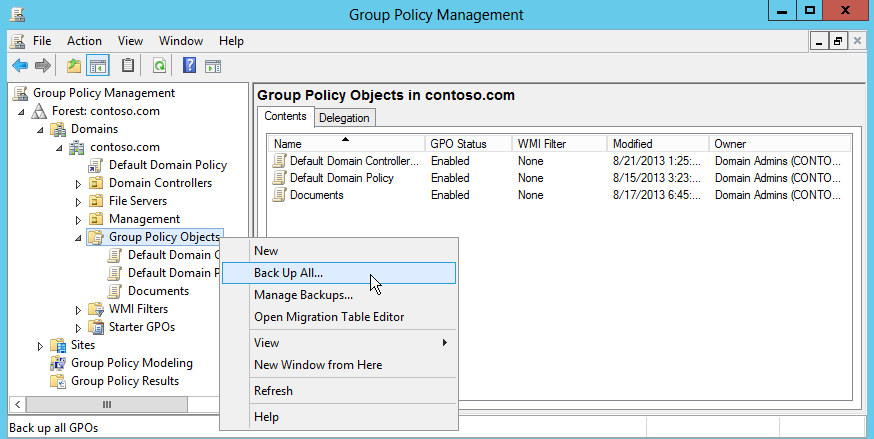Expand the Starter GPOs node
The width and height of the screenshot is (874, 439).
[78, 328]
